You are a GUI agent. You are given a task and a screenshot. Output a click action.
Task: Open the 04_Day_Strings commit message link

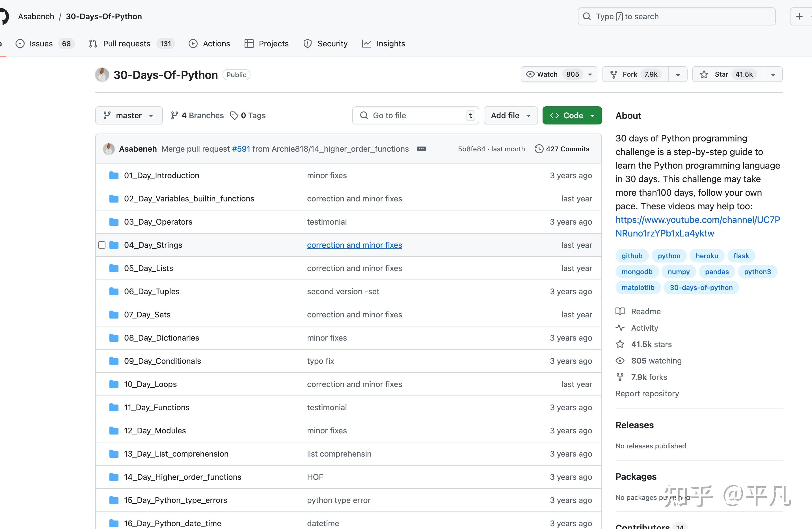(355, 245)
